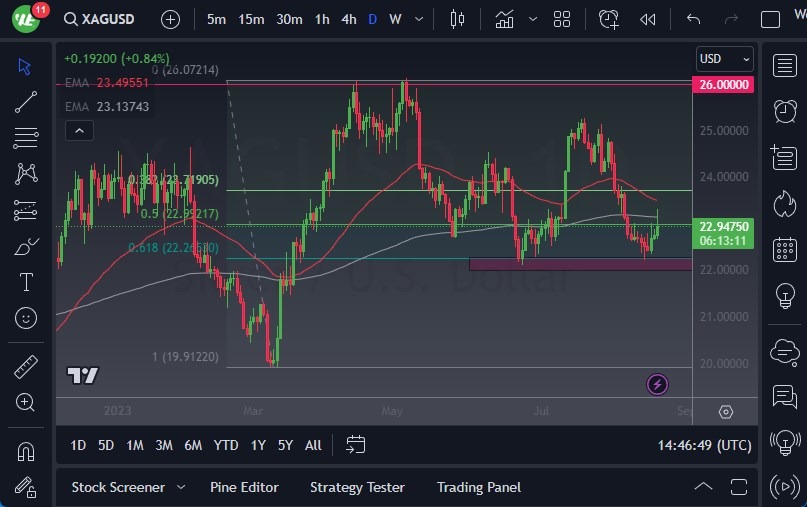The image size is (807, 507).
Task: Toggle Magnet mode for drawings
Action: click(26, 451)
